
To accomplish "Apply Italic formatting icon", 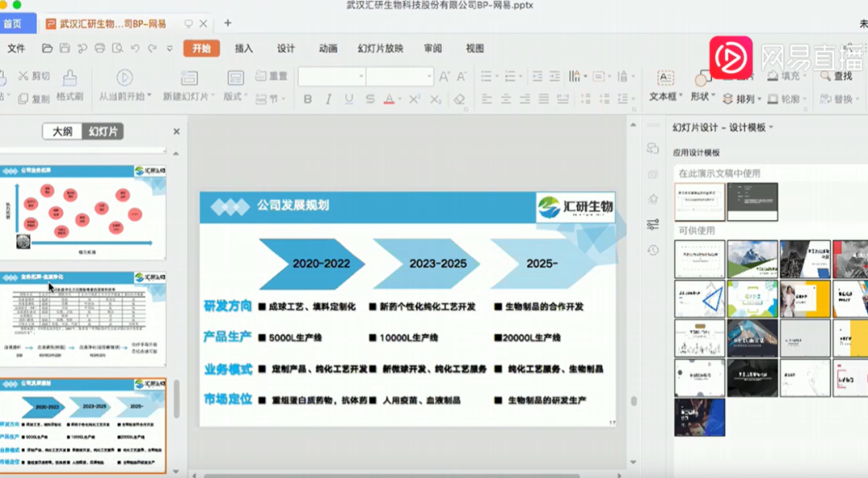I will (x=328, y=99).
